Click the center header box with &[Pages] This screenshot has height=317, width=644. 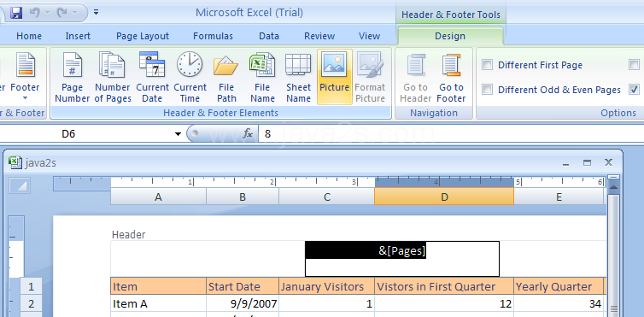coord(402,259)
